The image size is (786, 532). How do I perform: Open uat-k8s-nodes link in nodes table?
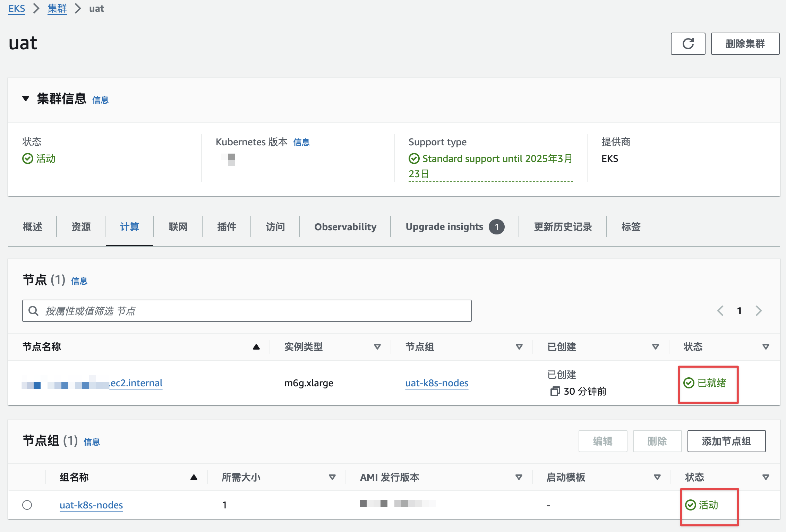click(437, 383)
